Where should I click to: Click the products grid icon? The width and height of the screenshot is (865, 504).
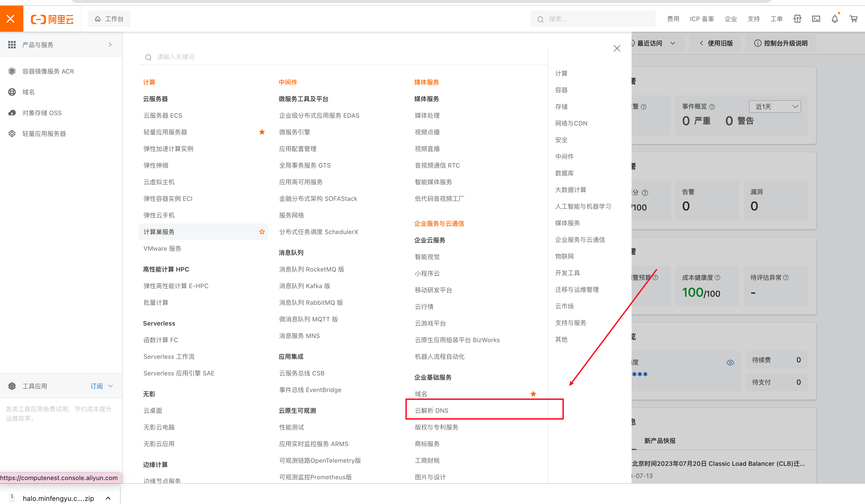pyautogui.click(x=12, y=45)
